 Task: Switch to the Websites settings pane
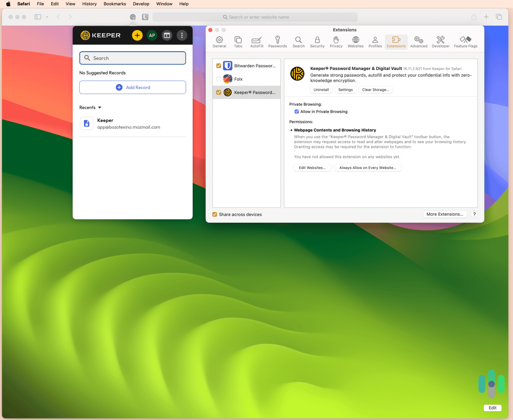coord(355,42)
